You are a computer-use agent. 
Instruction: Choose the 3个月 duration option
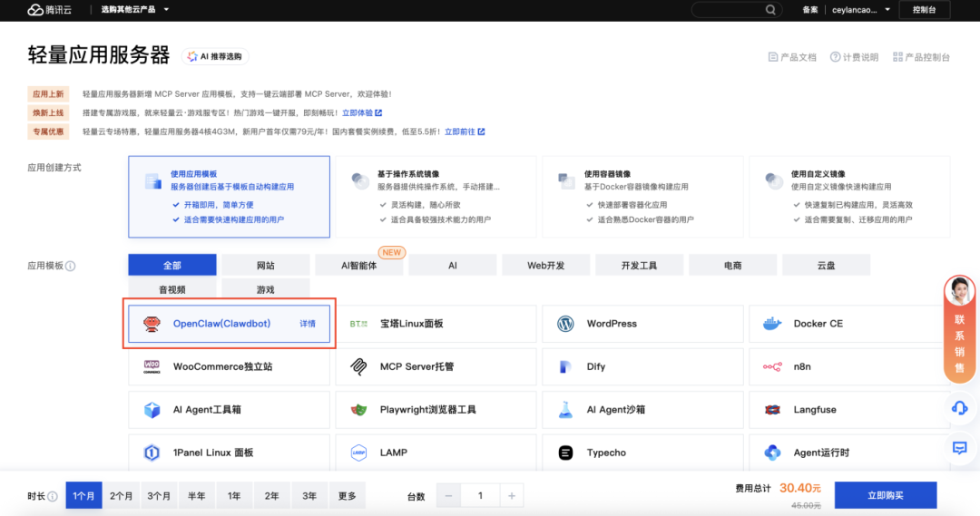159,495
